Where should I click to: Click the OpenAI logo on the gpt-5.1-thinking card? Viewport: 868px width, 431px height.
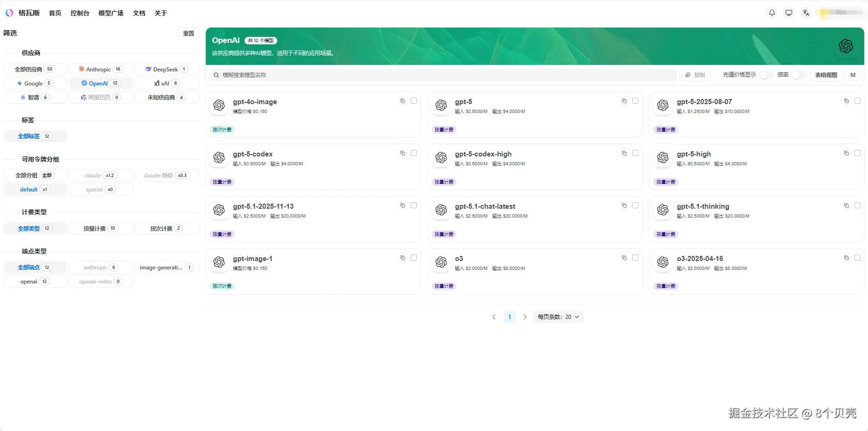pyautogui.click(x=663, y=210)
